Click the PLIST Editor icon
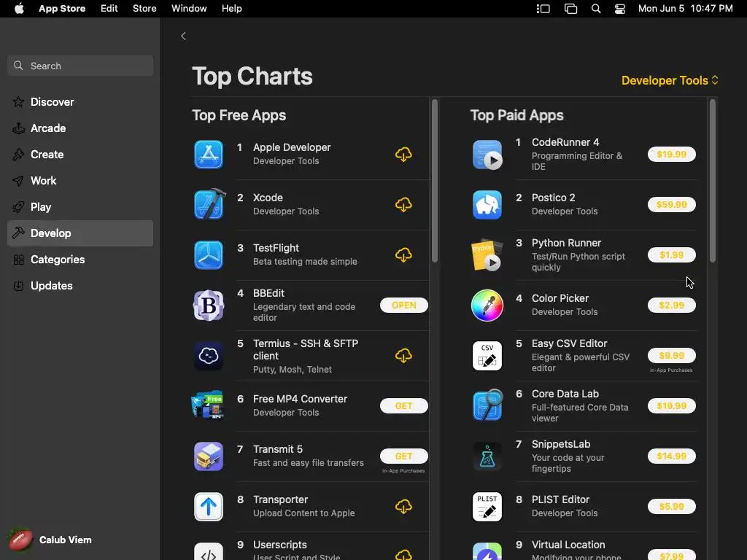The image size is (747, 560). click(x=487, y=507)
